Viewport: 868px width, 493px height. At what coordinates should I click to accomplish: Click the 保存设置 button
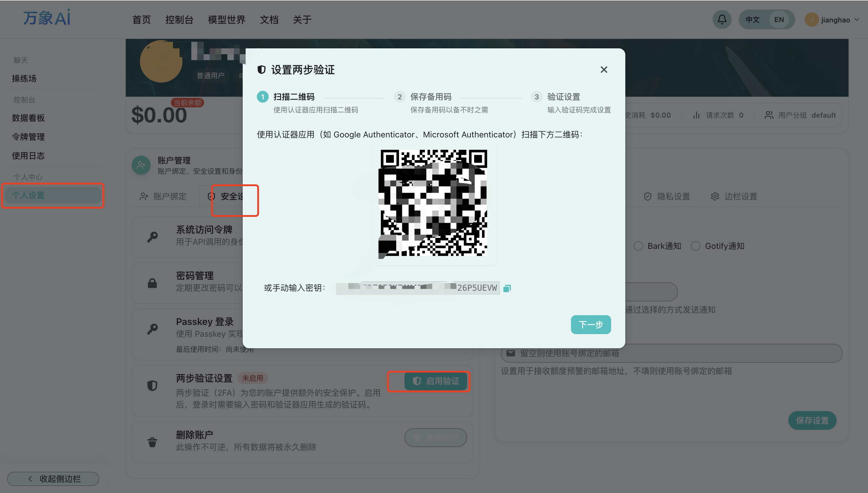pyautogui.click(x=812, y=420)
